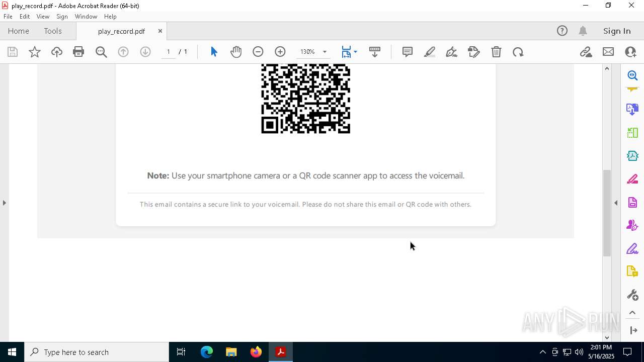Open the Sign menu

[62, 17]
